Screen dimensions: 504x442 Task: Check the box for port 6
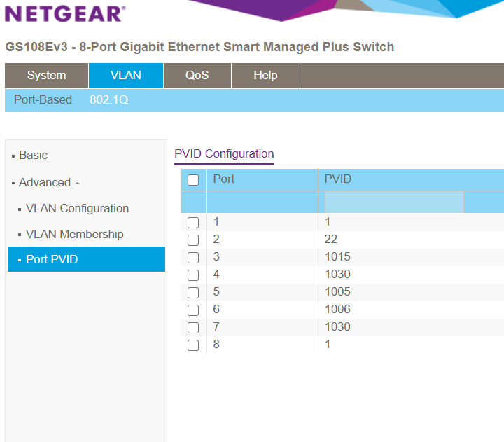(x=193, y=310)
